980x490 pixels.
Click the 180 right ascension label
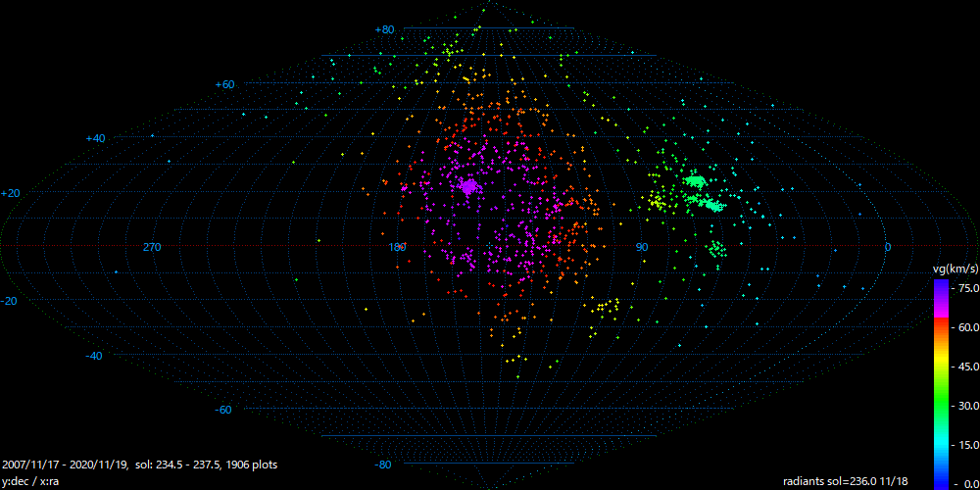[397, 247]
